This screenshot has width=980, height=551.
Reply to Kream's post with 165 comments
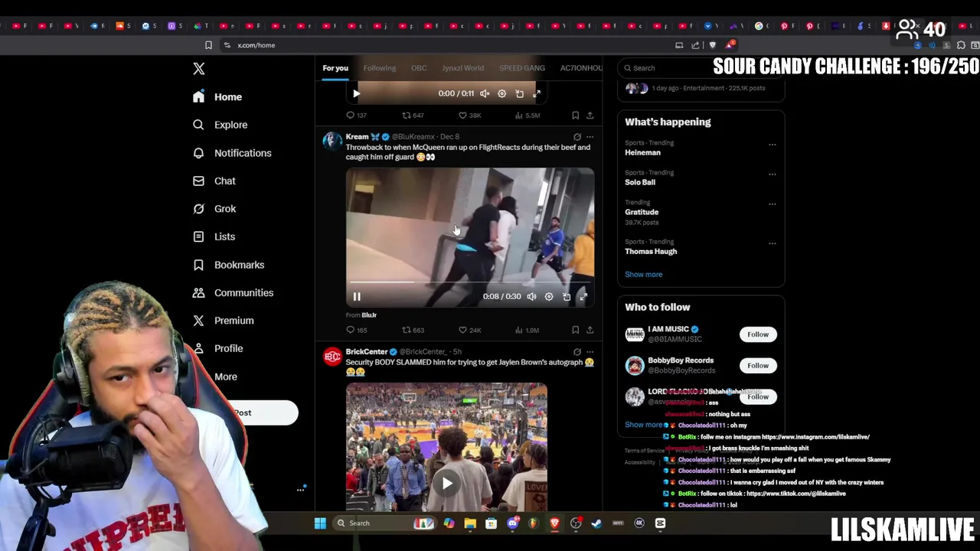point(357,331)
